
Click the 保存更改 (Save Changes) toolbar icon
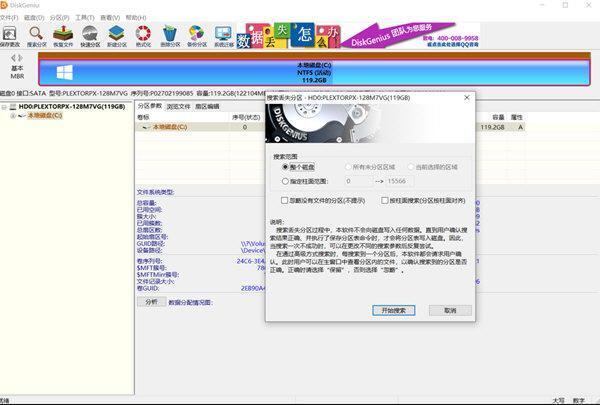point(9,38)
